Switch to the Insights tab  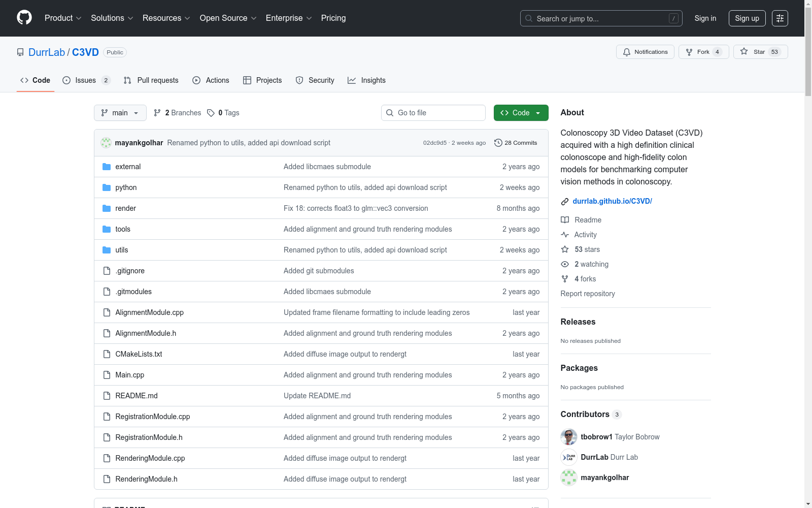pyautogui.click(x=366, y=80)
